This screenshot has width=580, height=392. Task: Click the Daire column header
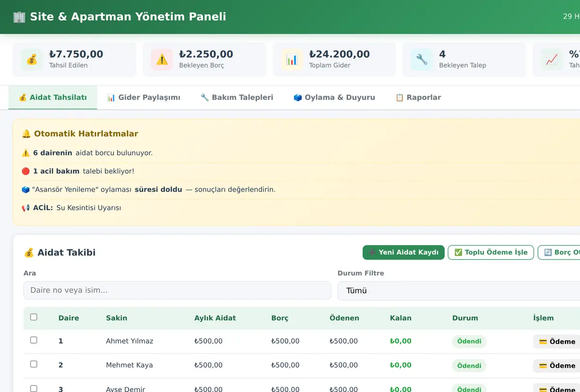click(x=69, y=318)
